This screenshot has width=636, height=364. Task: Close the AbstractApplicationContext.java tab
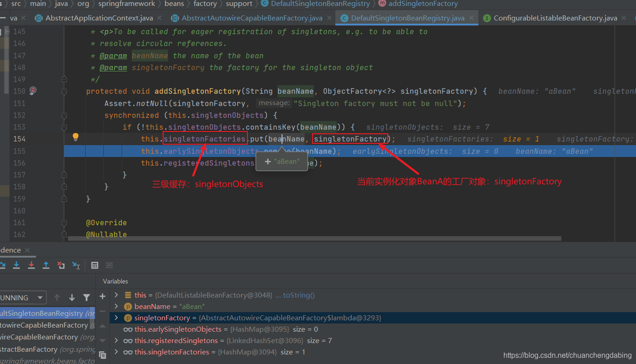pyautogui.click(x=159, y=18)
